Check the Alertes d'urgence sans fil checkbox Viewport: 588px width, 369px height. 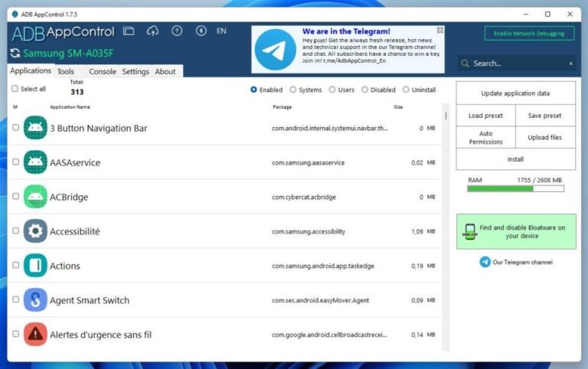[x=16, y=334]
